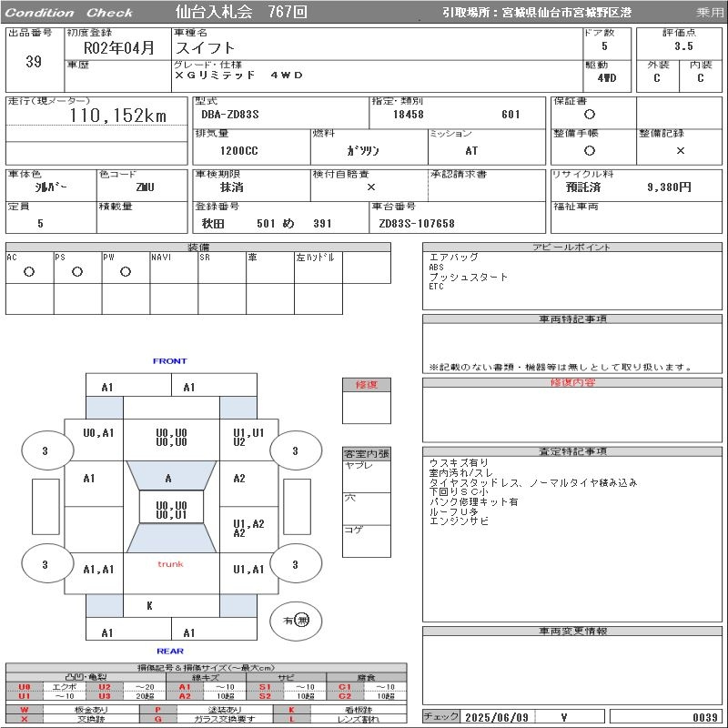This screenshot has height=728, width=728.
Task: Click the red trunk label on the diagram
Action: [x=170, y=564]
